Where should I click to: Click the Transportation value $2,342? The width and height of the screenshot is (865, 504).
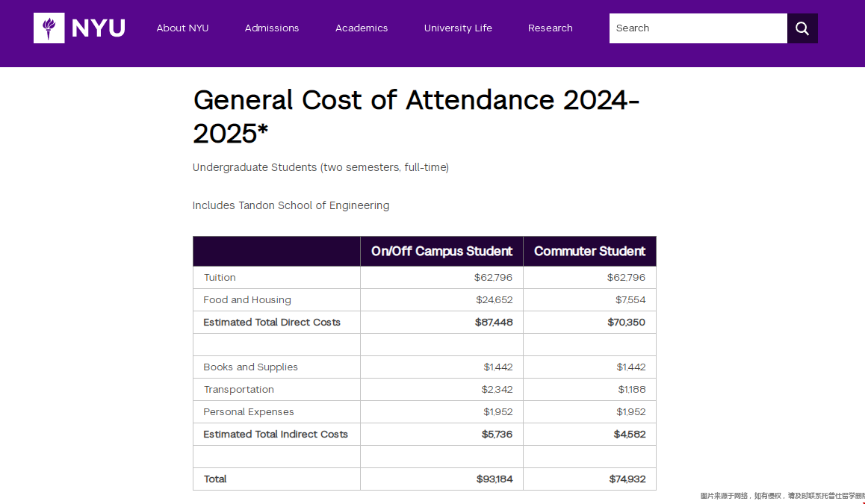click(x=497, y=389)
